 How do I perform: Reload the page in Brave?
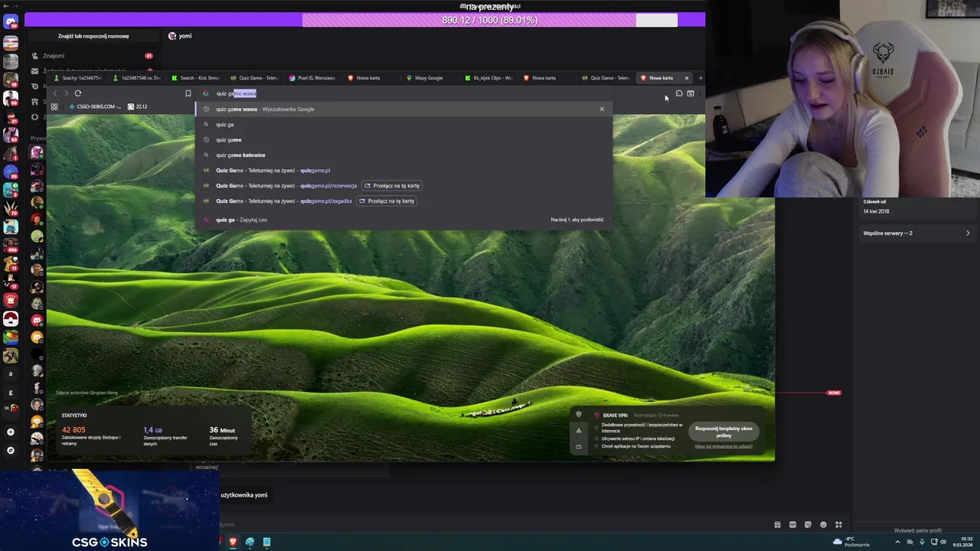[78, 93]
